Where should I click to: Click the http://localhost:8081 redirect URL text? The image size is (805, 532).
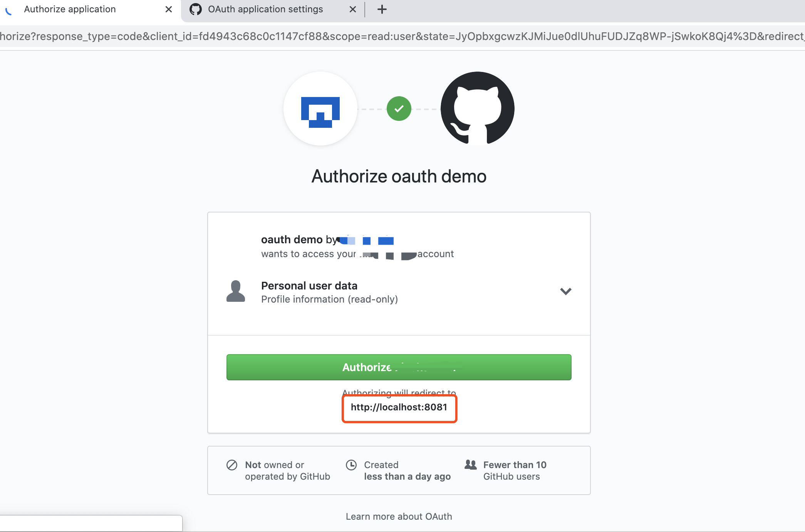399,407
